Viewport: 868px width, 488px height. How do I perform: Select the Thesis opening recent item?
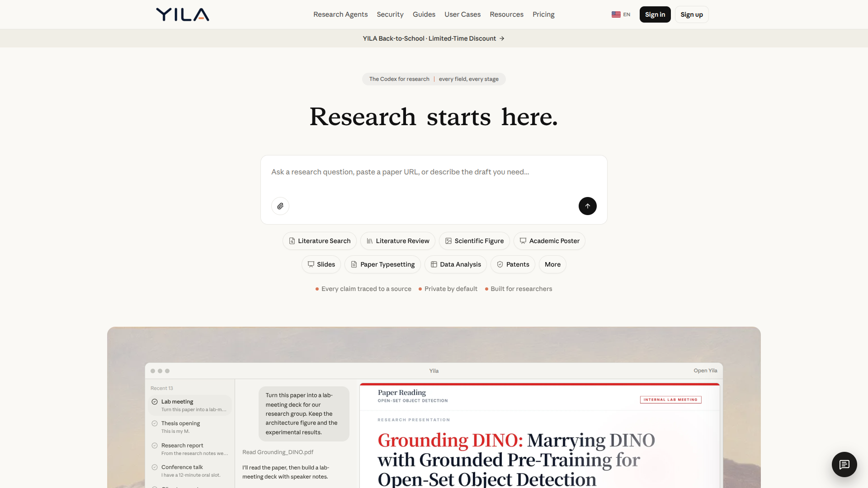point(190,427)
